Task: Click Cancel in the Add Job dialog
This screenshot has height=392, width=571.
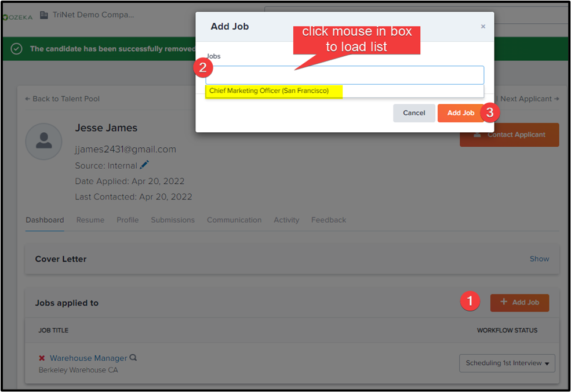Action: (414, 113)
